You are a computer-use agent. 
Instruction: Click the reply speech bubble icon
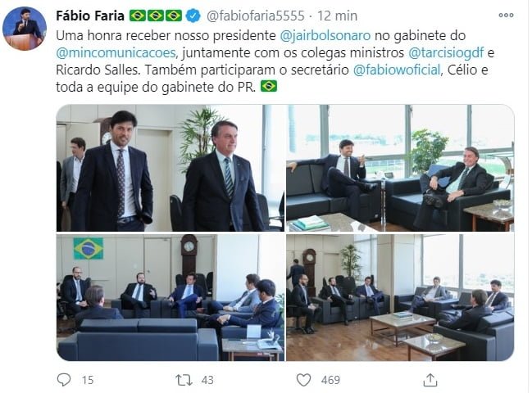pyautogui.click(x=64, y=380)
